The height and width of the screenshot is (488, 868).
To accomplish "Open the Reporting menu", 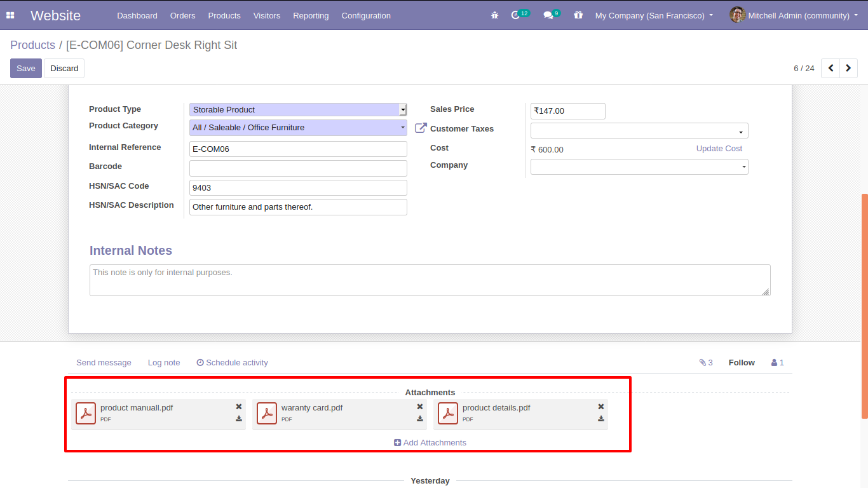I will click(x=311, y=15).
